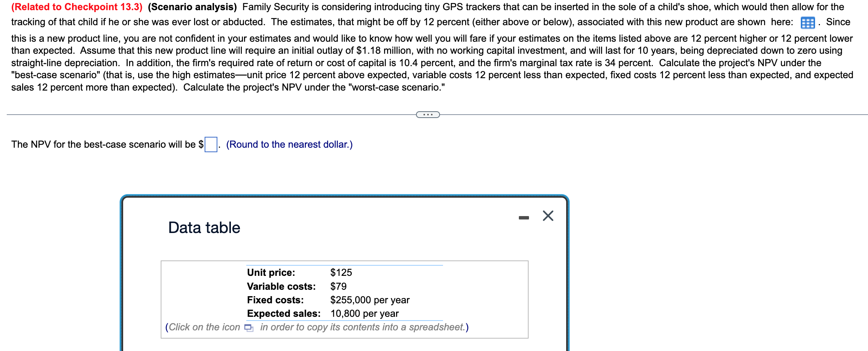Toggle the Data table popup closed
This screenshot has width=868, height=351.
pos(548,216)
